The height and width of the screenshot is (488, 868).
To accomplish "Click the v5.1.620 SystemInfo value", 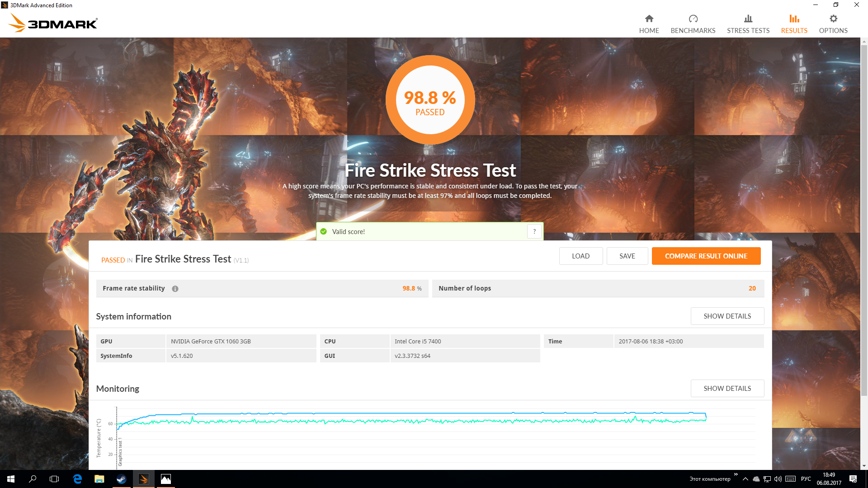I will (x=182, y=356).
